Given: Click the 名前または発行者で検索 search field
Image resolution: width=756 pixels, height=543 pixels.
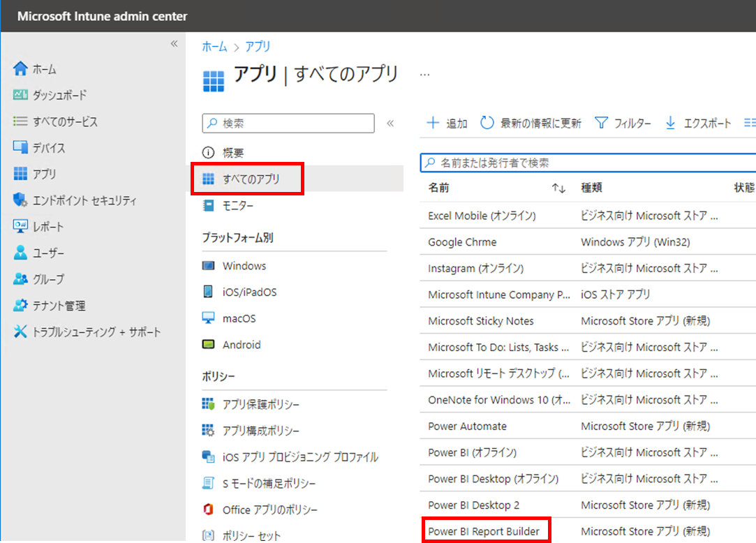Looking at the screenshot, I should (588, 163).
